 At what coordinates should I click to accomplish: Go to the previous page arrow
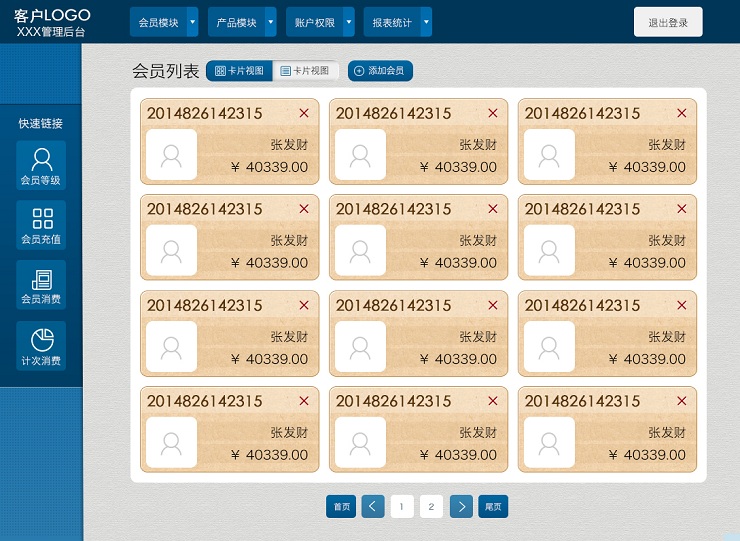coord(372,507)
